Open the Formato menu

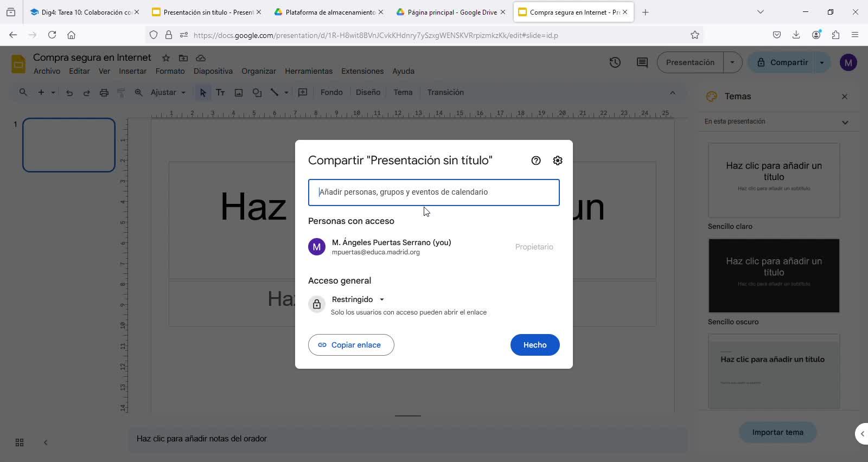pos(170,71)
